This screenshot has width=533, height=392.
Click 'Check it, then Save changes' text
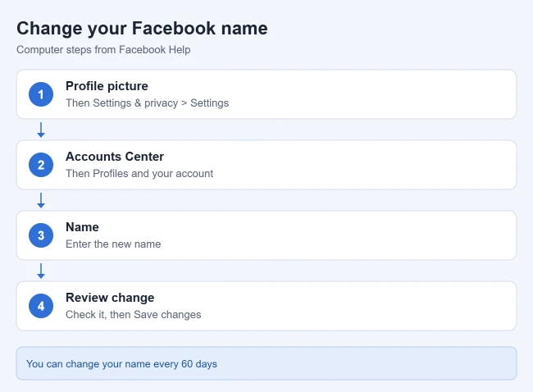[133, 314]
